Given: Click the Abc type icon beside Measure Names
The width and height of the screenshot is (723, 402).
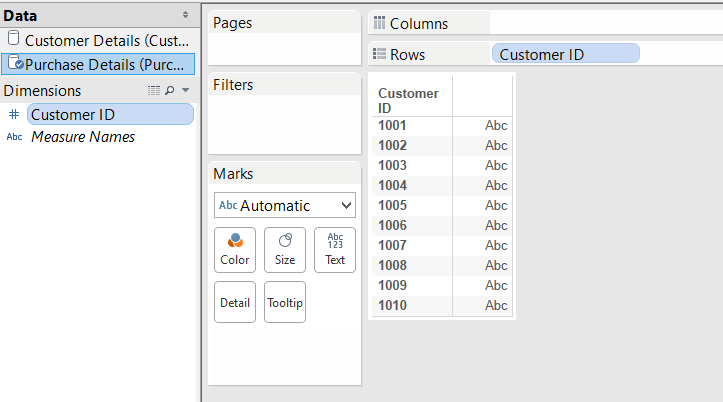Looking at the screenshot, I should (14, 137).
